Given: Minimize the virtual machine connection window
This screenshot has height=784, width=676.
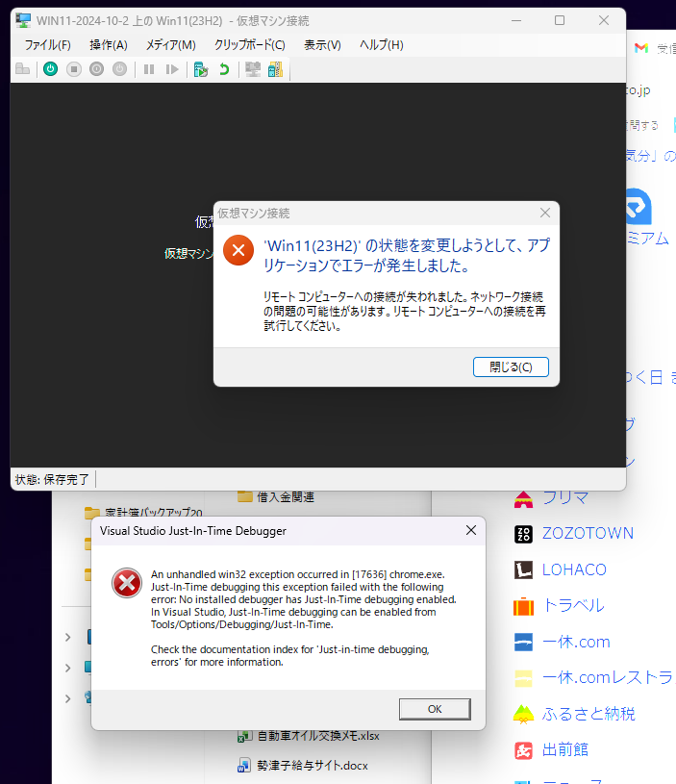Looking at the screenshot, I should pos(516,20).
